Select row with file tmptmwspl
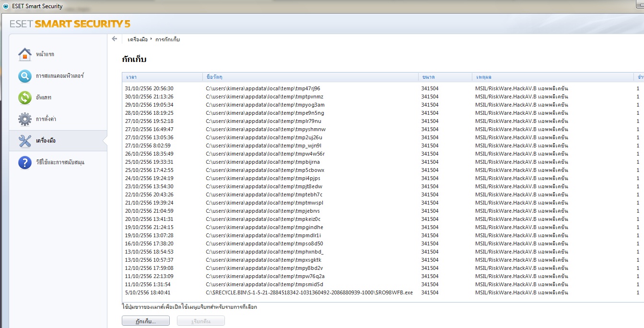Image resolution: width=644 pixels, height=328 pixels. click(383, 203)
